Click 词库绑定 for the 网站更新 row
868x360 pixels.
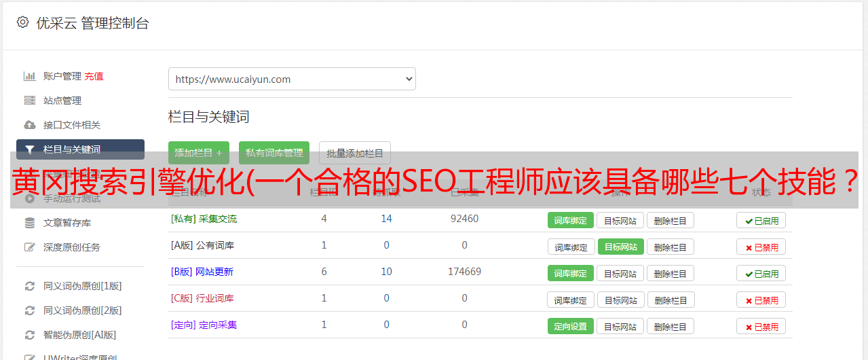[571, 273]
